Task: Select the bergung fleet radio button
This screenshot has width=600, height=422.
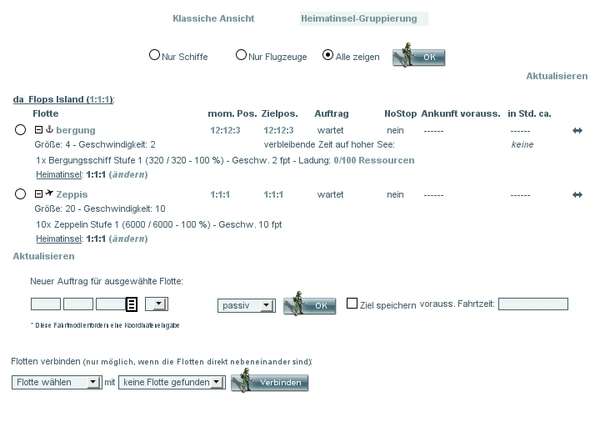Action: (20, 130)
